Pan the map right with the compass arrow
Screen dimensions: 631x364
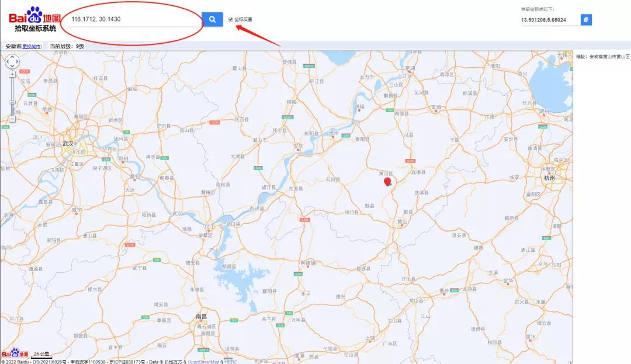[16, 61]
